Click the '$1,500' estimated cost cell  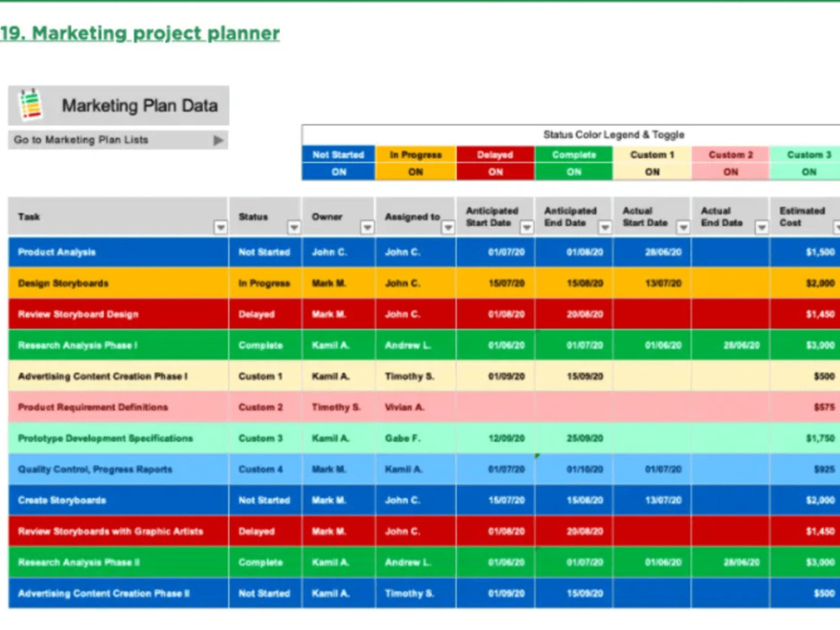click(806, 252)
